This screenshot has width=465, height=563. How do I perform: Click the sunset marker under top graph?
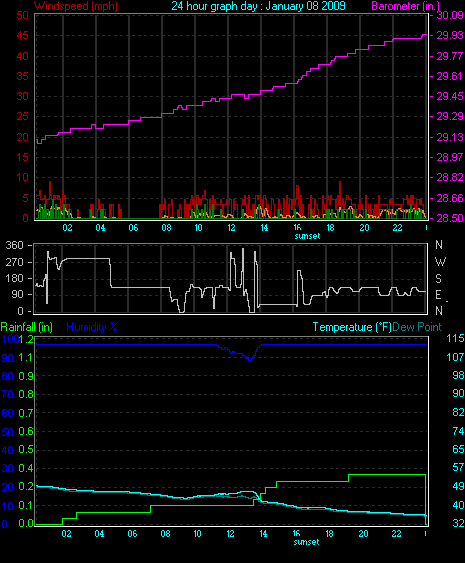307,236
